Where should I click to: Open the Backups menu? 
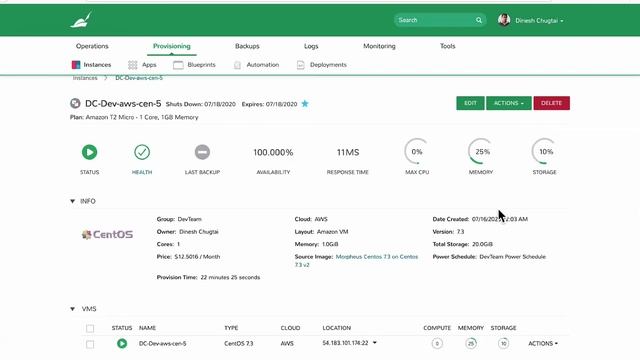coord(247,46)
